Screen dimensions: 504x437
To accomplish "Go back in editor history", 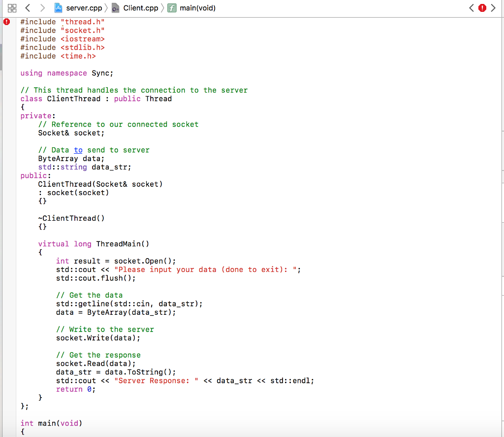I will tap(28, 8).
